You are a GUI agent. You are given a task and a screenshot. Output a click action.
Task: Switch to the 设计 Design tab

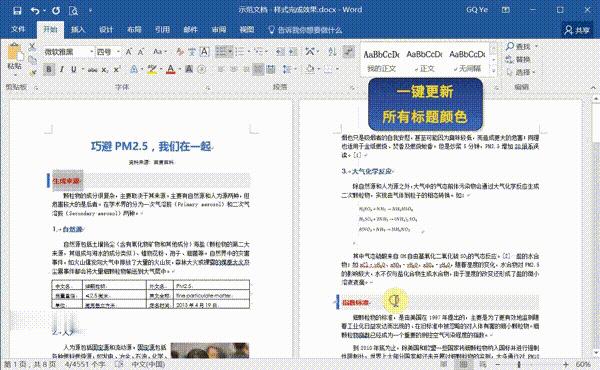(x=106, y=29)
